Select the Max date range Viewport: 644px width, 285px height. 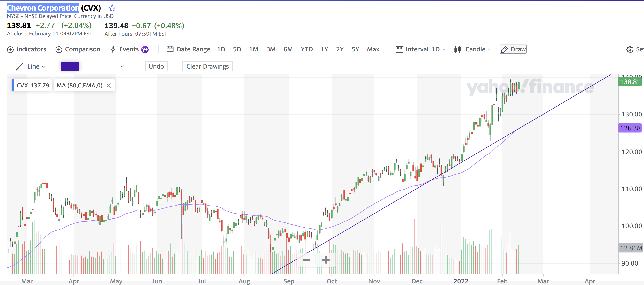[x=373, y=49]
